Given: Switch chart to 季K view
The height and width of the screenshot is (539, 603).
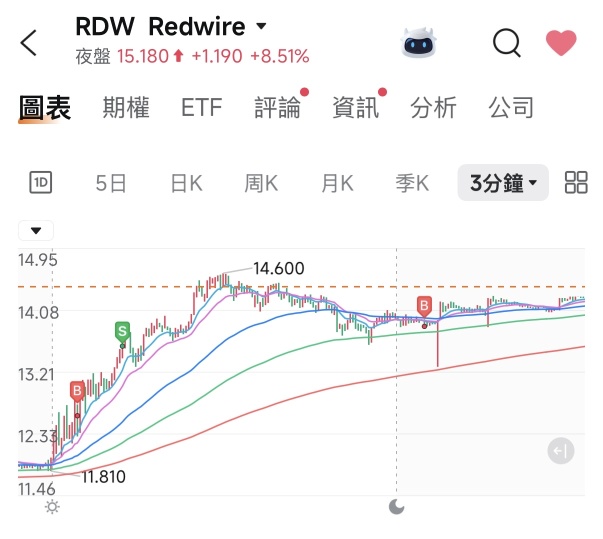Looking at the screenshot, I should (x=412, y=183).
